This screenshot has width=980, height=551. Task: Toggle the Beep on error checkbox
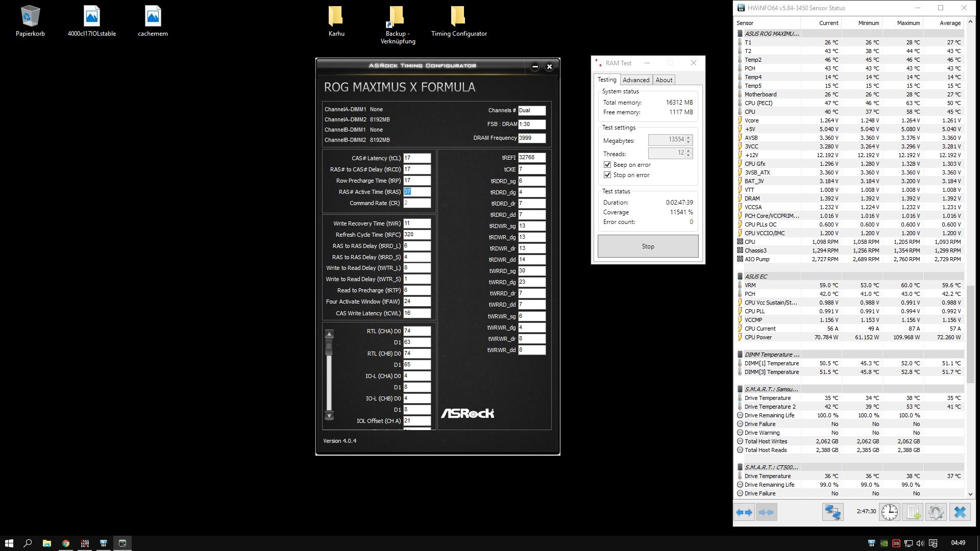click(607, 165)
